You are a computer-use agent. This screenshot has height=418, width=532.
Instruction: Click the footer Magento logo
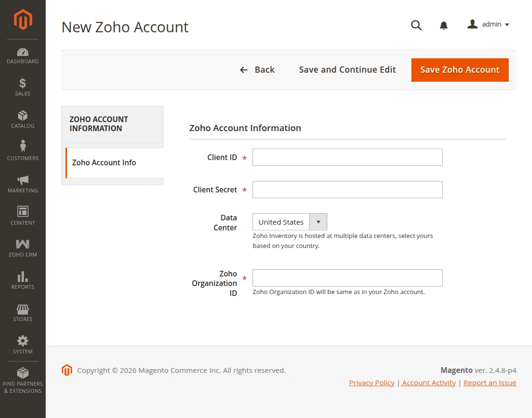pos(67,370)
